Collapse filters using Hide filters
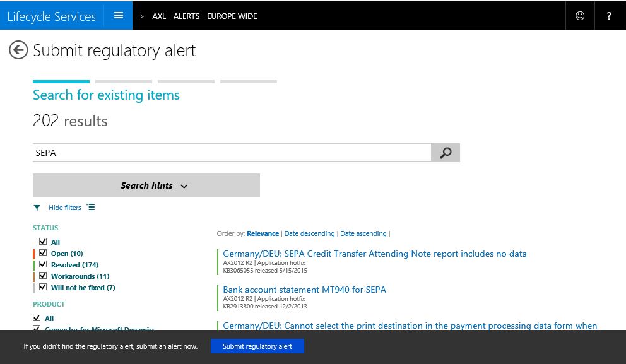This screenshot has width=626, height=364. click(65, 208)
